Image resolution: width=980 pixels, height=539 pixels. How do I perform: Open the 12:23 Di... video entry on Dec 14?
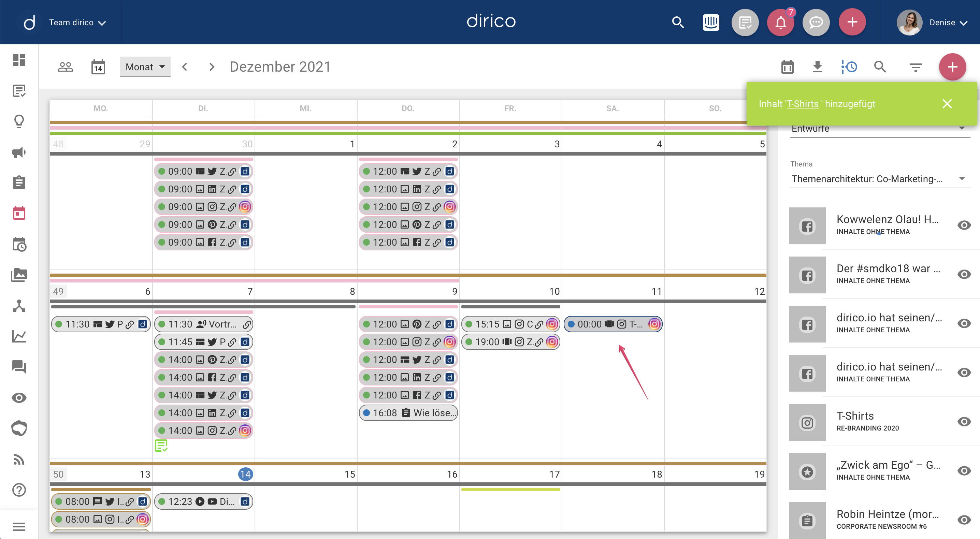coord(203,501)
